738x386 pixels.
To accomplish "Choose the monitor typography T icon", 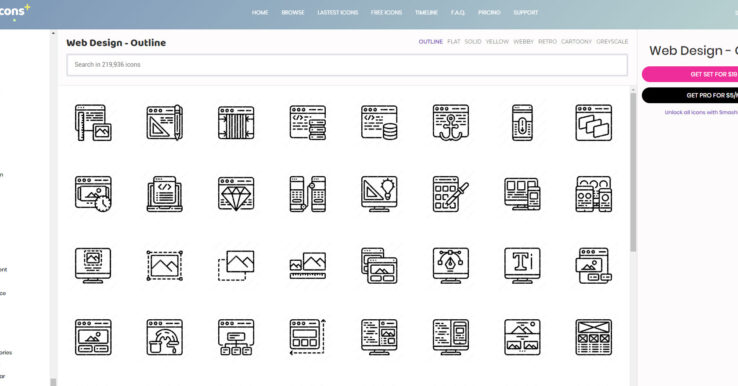I will coord(522,265).
